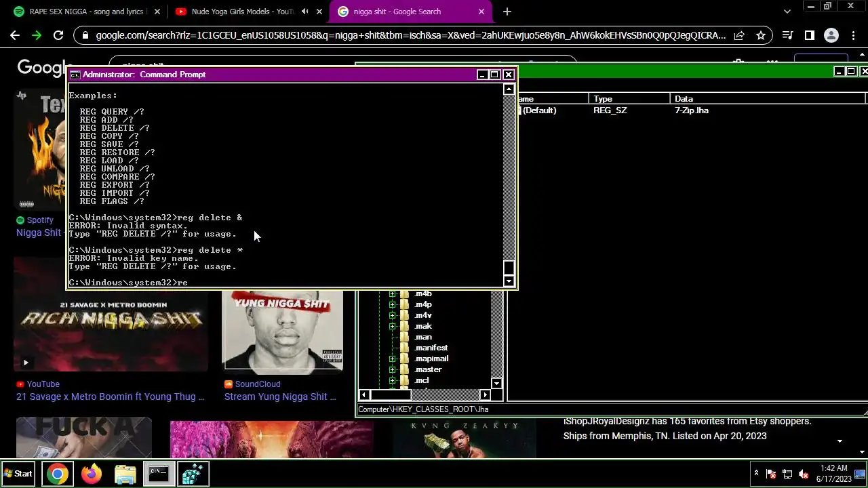
Task: Open the 21 Savage x Metro Boomin result link
Action: [x=110, y=396]
